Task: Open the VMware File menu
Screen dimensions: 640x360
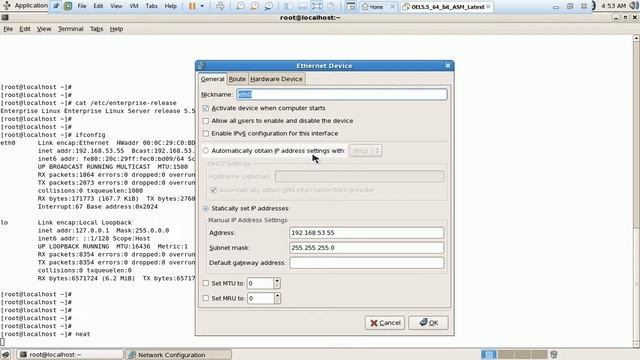Action: pos(82,6)
